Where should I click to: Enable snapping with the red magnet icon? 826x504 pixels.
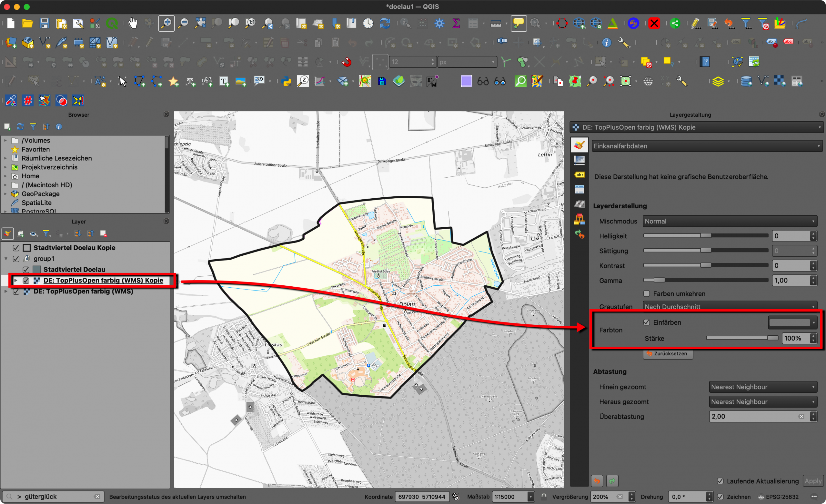click(x=347, y=62)
